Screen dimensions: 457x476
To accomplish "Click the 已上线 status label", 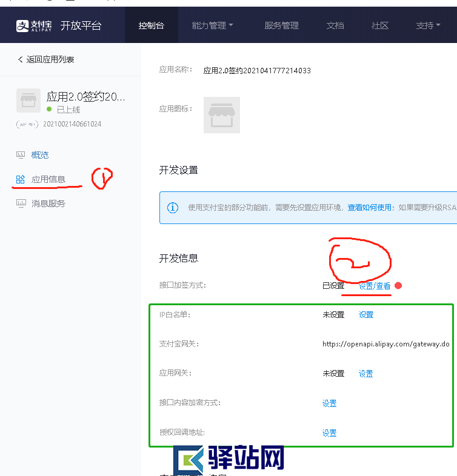I will (68, 110).
